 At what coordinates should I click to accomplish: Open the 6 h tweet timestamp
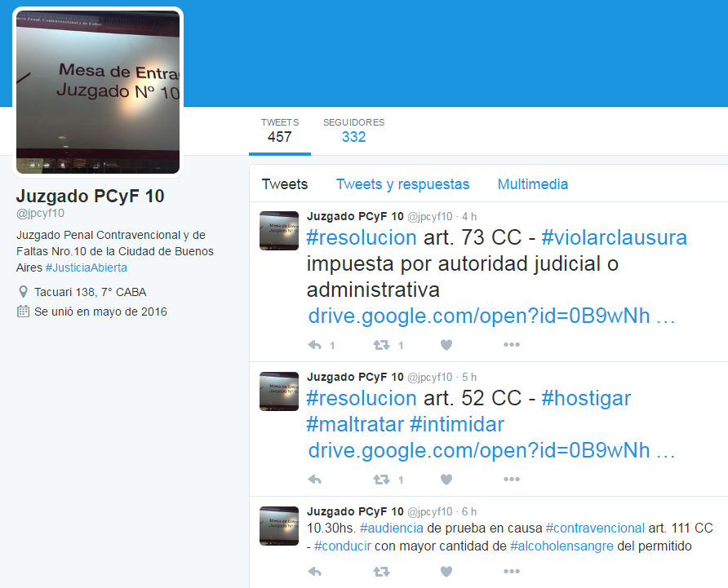point(469,512)
